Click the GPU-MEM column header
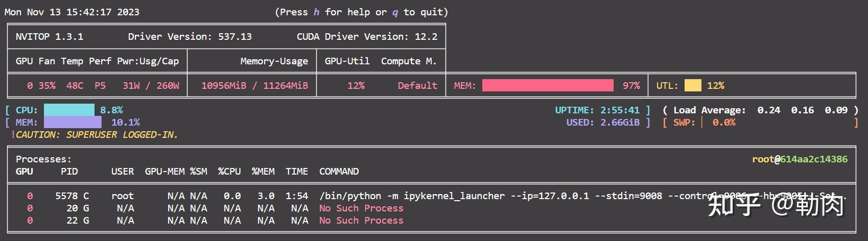The height and width of the screenshot is (241, 868). 165,172
